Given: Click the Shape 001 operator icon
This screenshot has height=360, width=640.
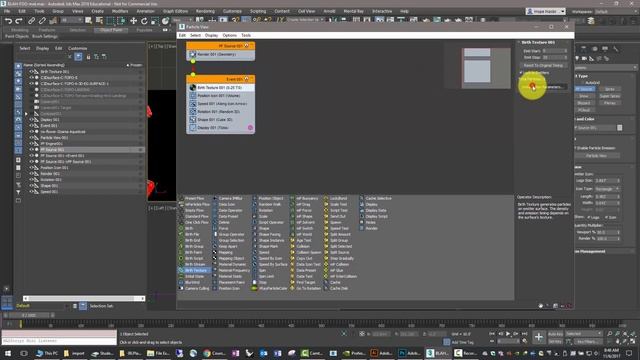Looking at the screenshot, I should [193, 120].
